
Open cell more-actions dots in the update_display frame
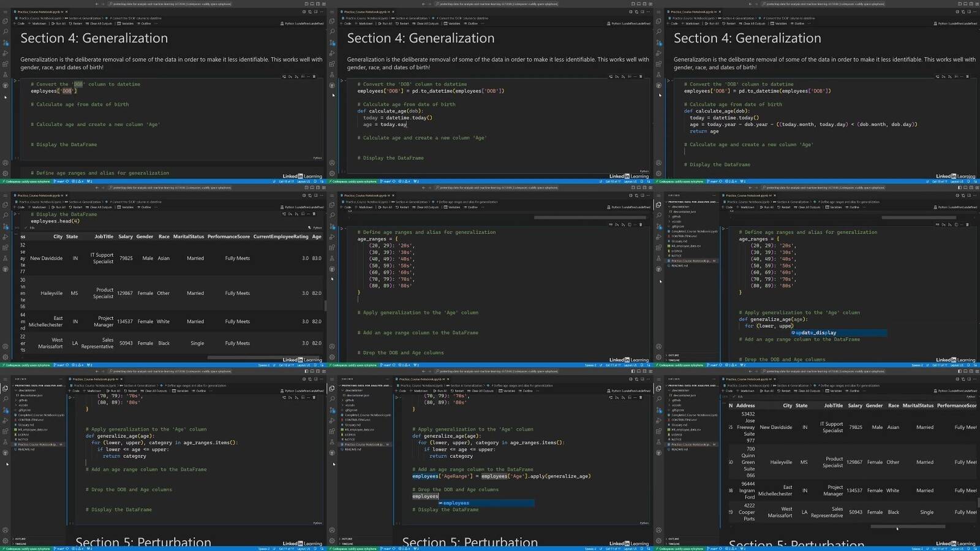961,224
